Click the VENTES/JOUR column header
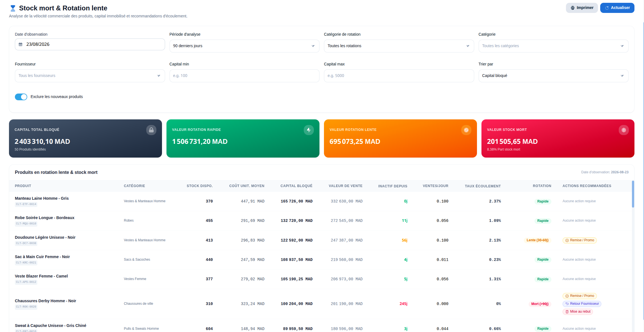The height and width of the screenshot is (332, 644). [x=435, y=186]
